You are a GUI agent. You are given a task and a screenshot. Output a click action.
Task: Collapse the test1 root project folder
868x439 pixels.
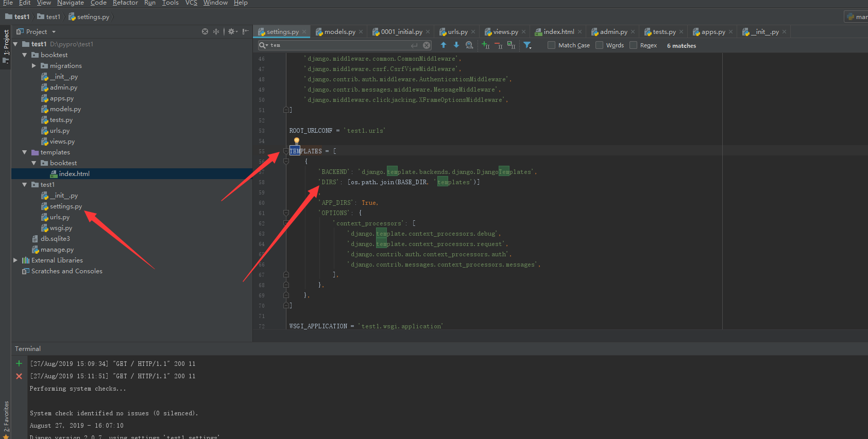(15, 44)
